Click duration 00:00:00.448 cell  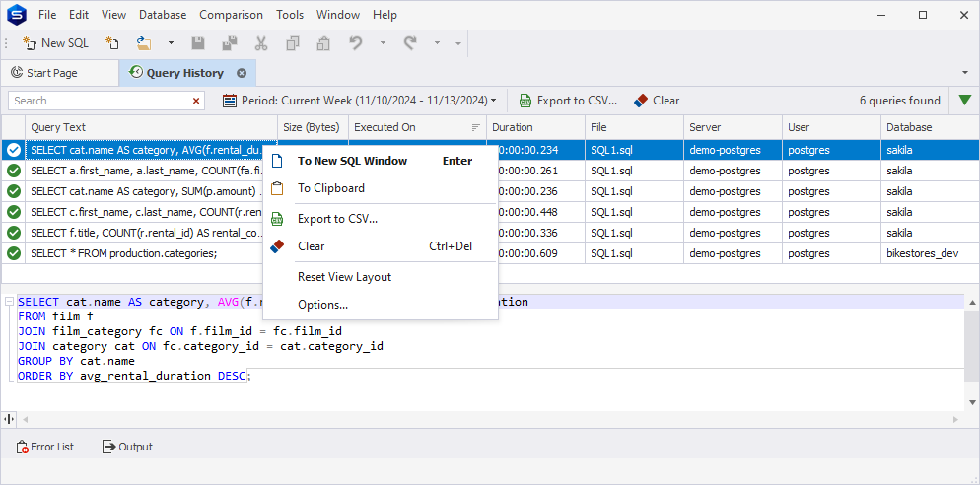[x=535, y=212]
